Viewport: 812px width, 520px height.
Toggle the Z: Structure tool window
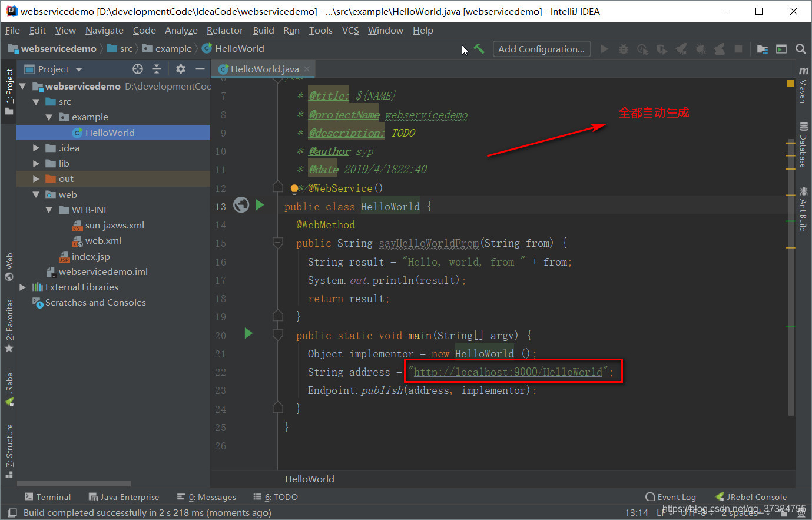click(x=9, y=451)
